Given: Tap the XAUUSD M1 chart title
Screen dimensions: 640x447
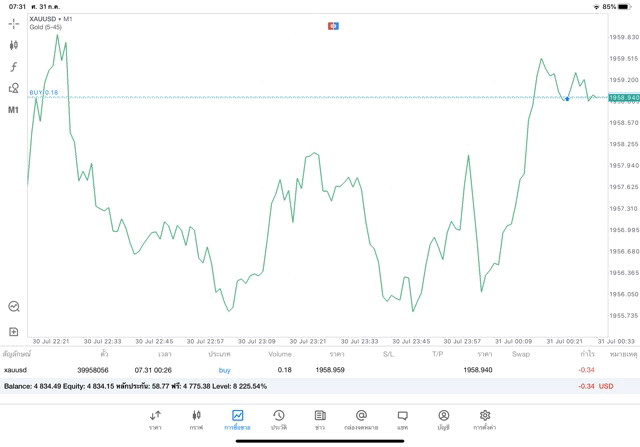Looking at the screenshot, I should coord(50,19).
